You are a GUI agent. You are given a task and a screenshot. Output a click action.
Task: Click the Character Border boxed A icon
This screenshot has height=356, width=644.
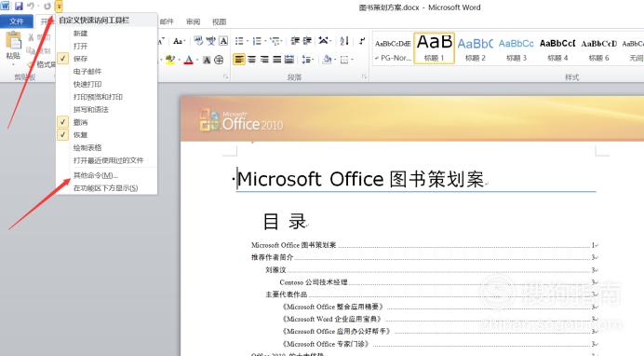223,41
